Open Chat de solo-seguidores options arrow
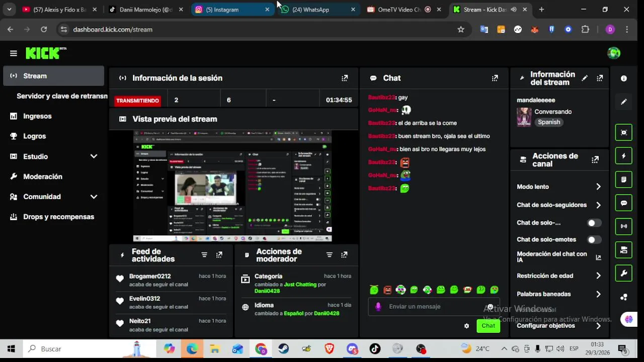644x362 pixels. coord(598,205)
